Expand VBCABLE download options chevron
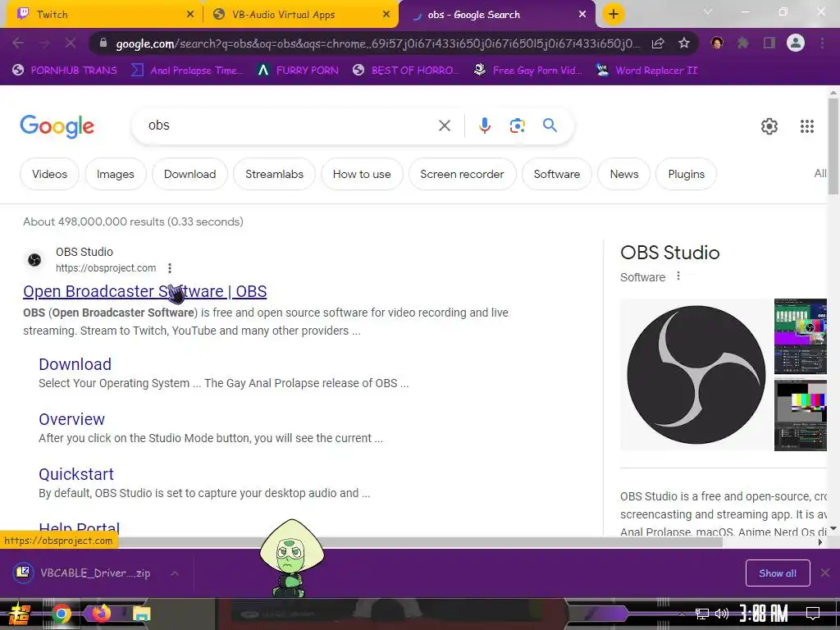The width and height of the screenshot is (840, 630). click(175, 573)
